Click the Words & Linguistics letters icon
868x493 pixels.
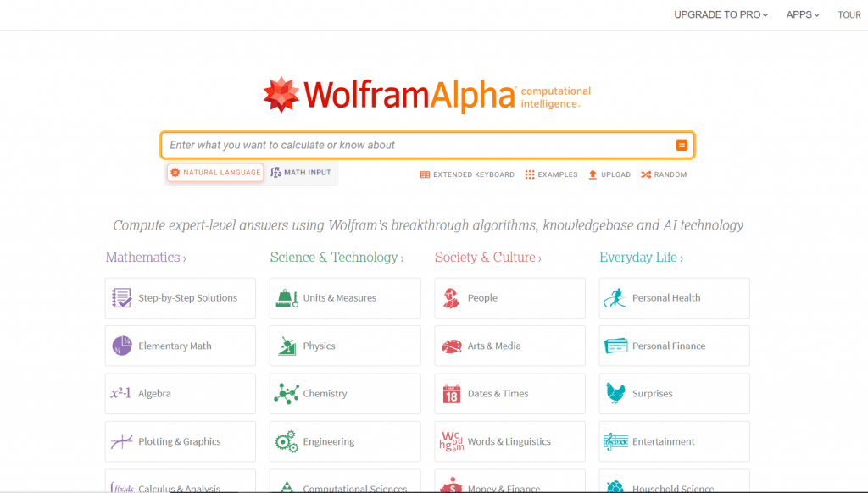coord(452,441)
